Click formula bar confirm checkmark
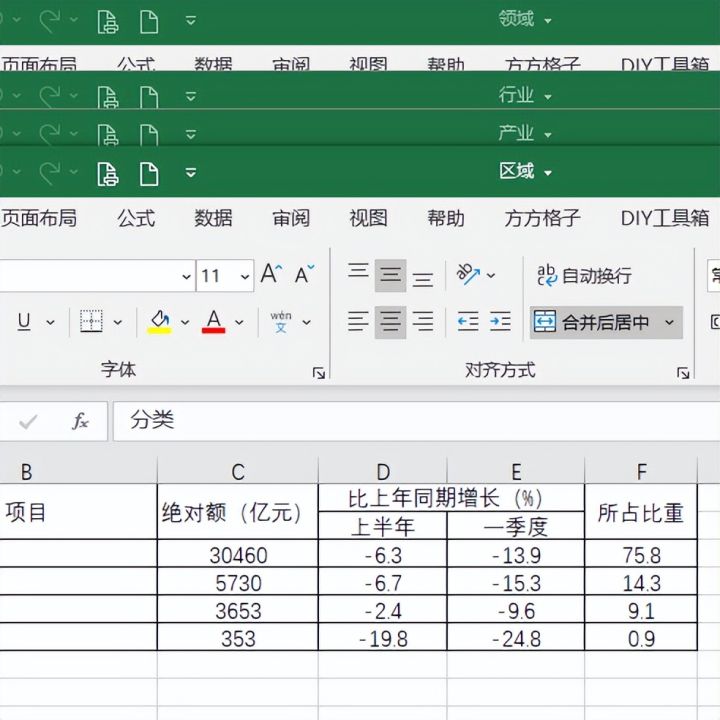This screenshot has height=720, width=720. point(28,422)
